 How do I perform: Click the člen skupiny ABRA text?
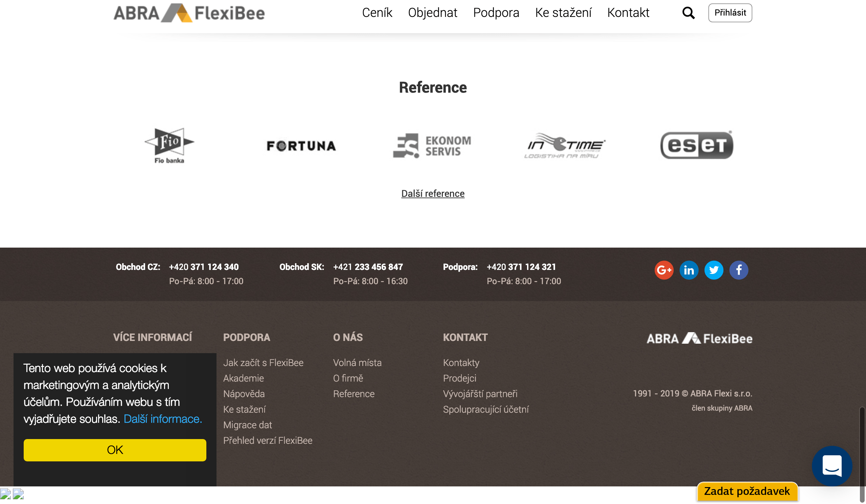(x=722, y=408)
